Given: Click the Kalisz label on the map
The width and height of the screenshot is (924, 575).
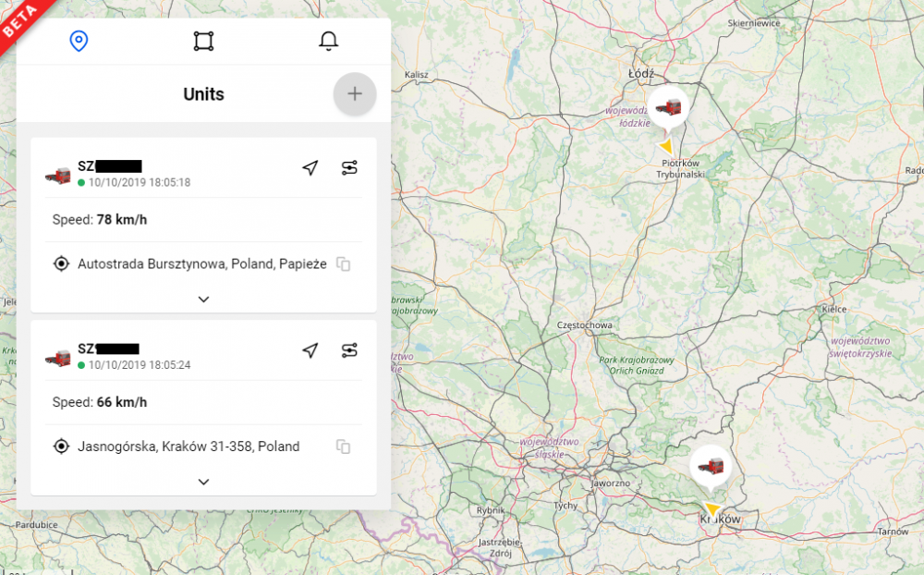Looking at the screenshot, I should [417, 75].
